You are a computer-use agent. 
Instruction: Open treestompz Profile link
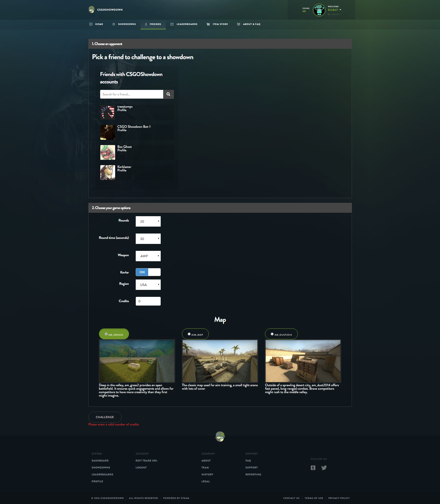pos(122,110)
